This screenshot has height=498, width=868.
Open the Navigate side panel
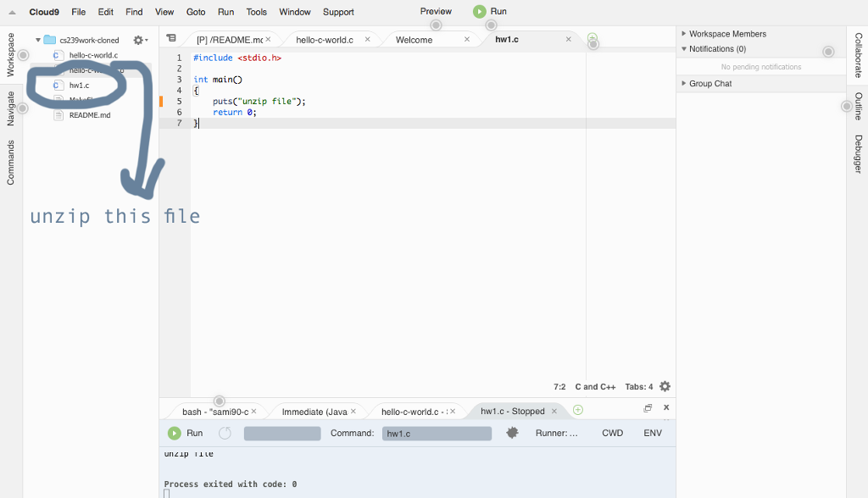coord(10,108)
